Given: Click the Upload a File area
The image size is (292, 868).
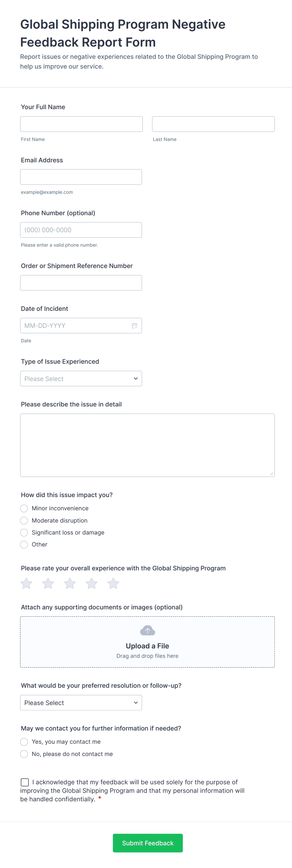Looking at the screenshot, I should click(147, 646).
